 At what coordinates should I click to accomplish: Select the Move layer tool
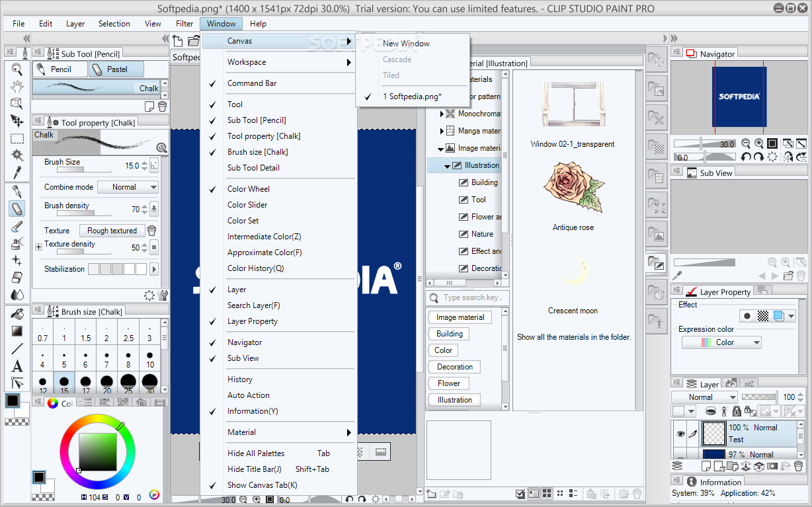pos(17,121)
